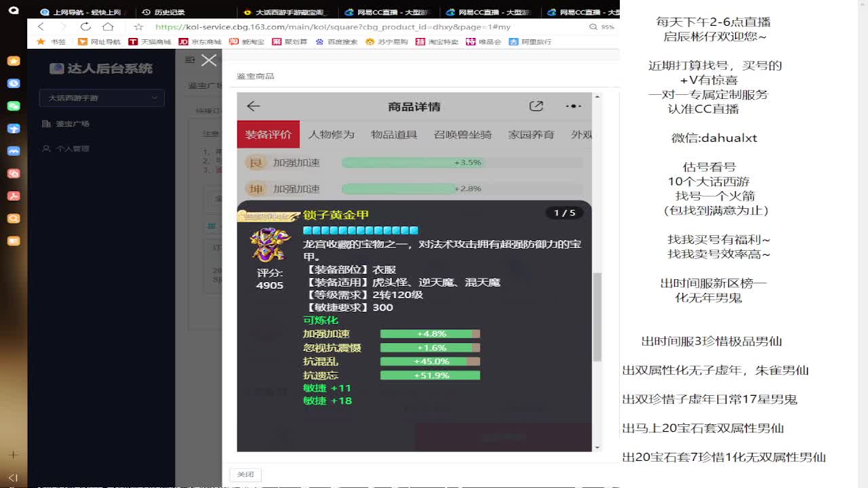Open the 爱淘宝 bookmark
This screenshot has width=868, height=488.
coord(247,41)
